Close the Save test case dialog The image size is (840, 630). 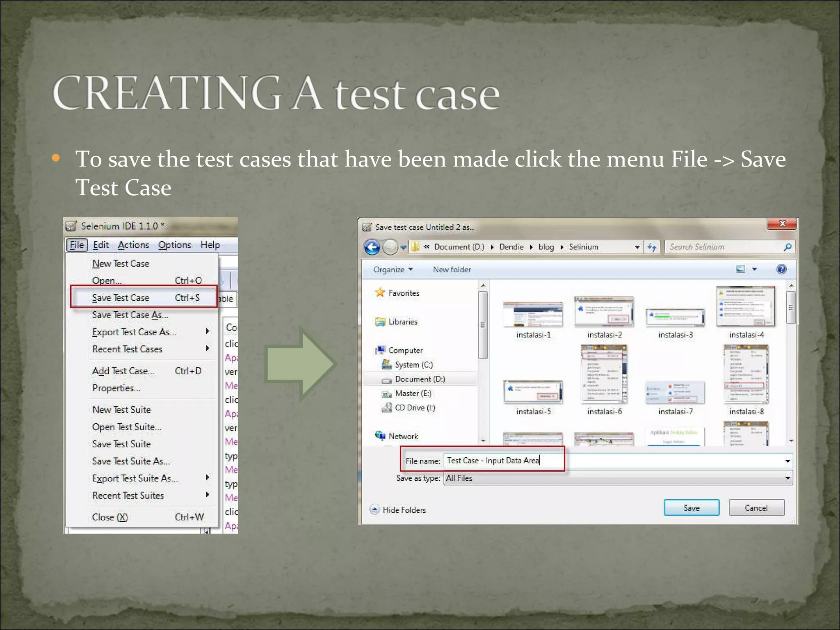click(782, 224)
